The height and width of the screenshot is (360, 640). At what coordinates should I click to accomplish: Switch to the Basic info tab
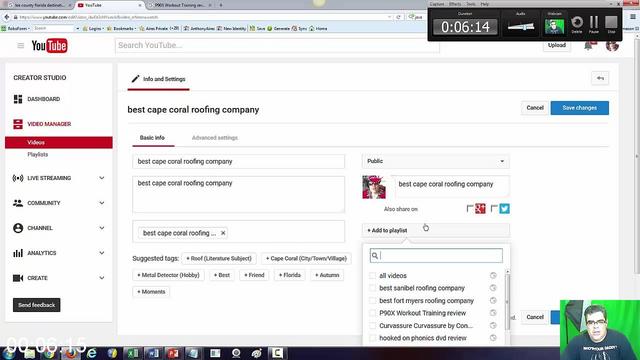click(x=152, y=138)
